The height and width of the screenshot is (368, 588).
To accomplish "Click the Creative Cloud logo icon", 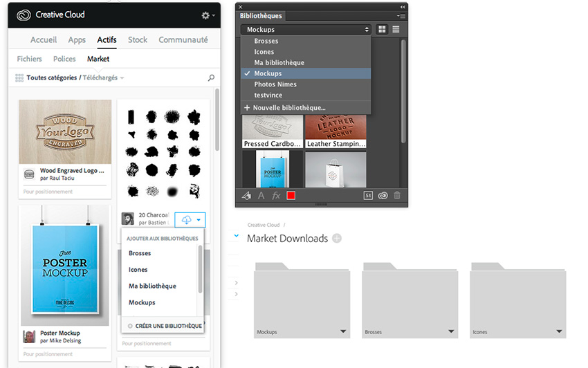I will [24, 15].
